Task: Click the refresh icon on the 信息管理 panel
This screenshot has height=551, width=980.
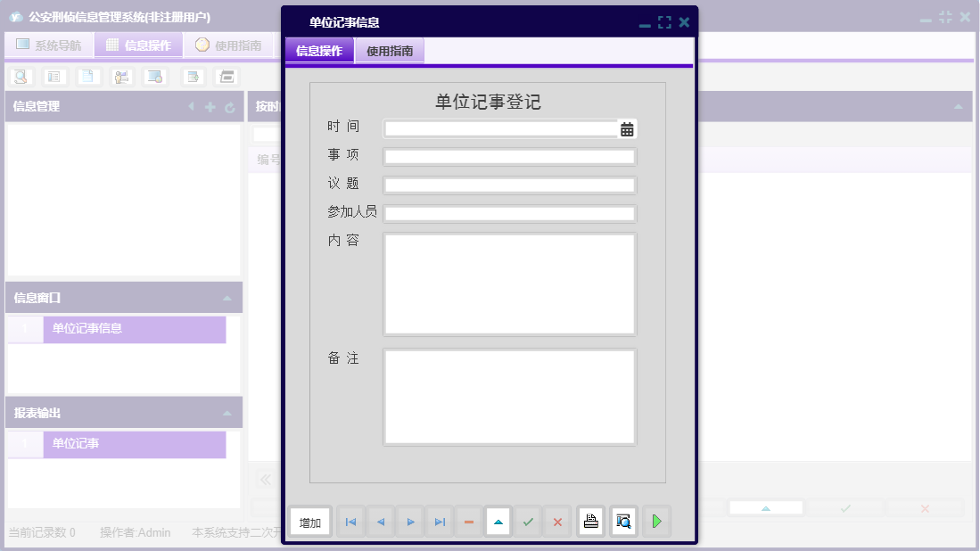Action: coord(232,106)
